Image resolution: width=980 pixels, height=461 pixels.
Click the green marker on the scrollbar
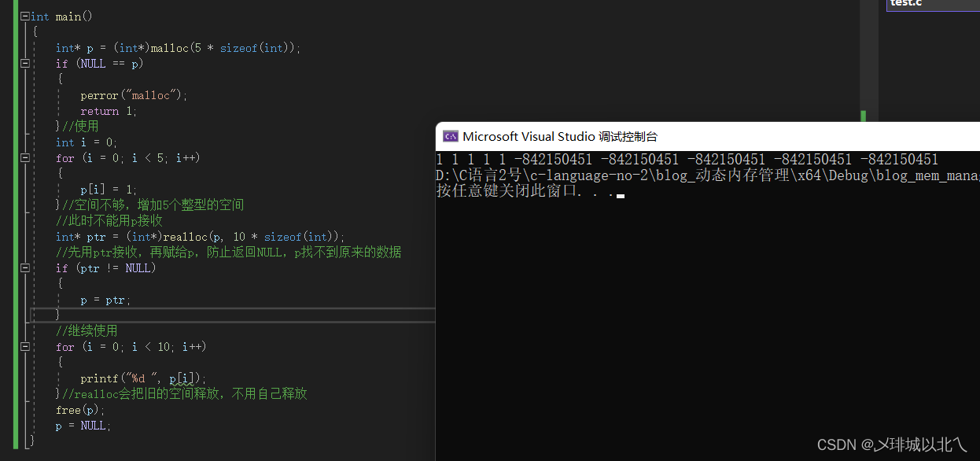[864, 116]
